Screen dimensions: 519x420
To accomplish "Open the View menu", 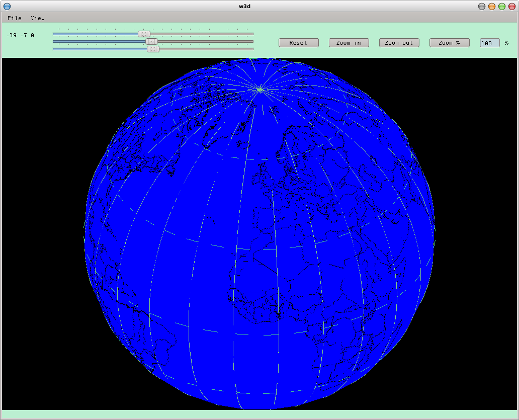I will coord(38,18).
